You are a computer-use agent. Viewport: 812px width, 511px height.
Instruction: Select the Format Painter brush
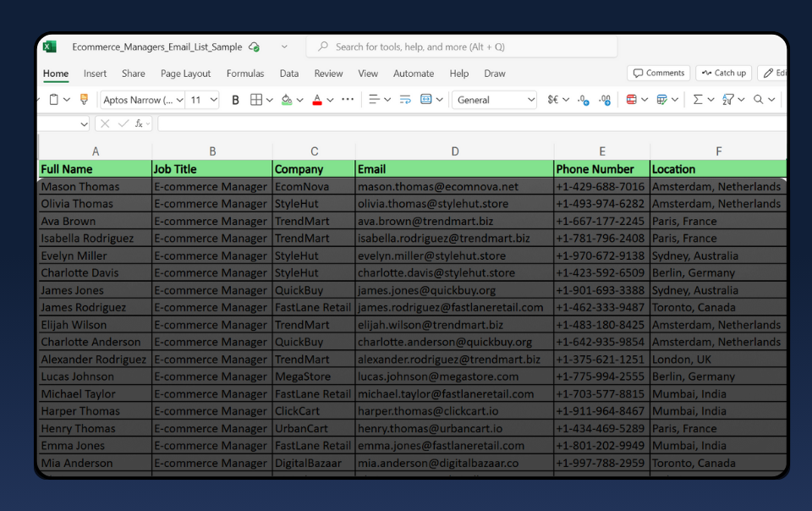click(x=84, y=99)
